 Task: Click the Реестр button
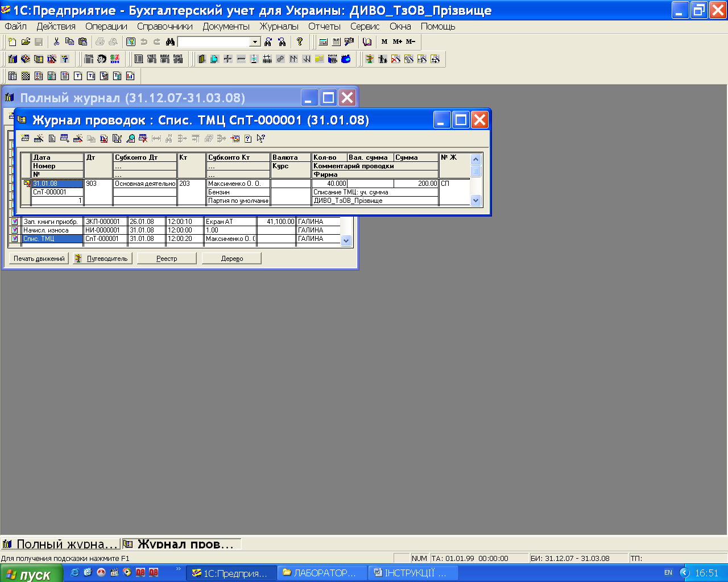167,259
